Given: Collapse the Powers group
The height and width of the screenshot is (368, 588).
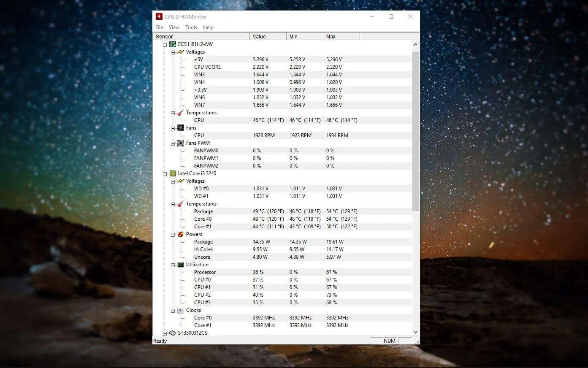Looking at the screenshot, I should [173, 235].
